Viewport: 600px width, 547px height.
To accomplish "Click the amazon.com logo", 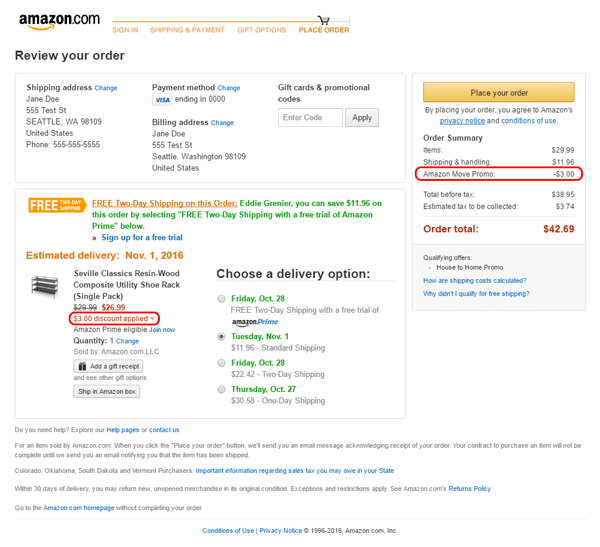I will pos(59,21).
